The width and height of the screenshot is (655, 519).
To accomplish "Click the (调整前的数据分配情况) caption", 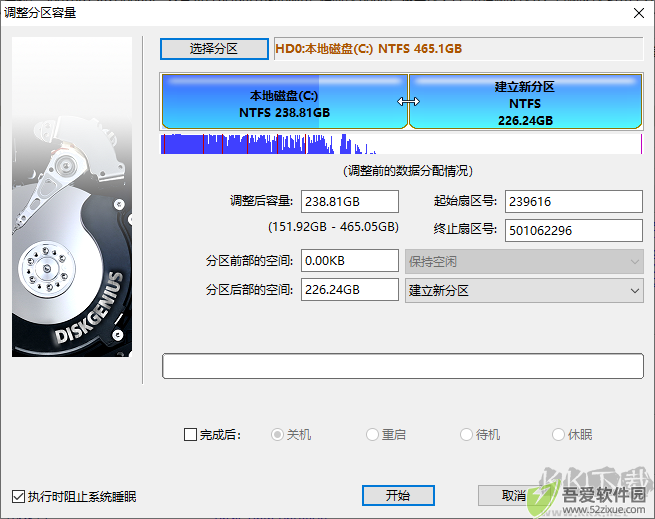I will click(x=408, y=170).
